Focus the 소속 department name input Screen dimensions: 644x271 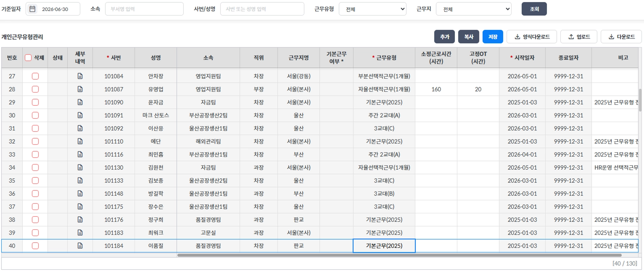(x=144, y=9)
